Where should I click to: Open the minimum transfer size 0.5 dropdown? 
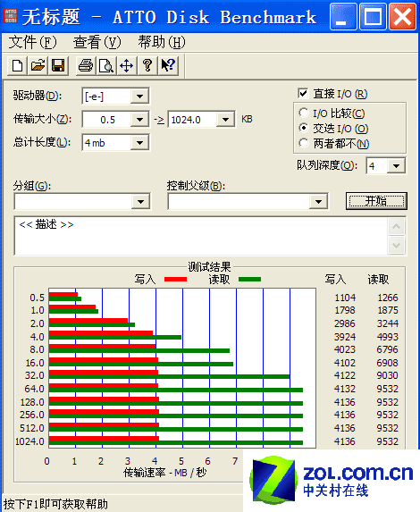point(139,120)
